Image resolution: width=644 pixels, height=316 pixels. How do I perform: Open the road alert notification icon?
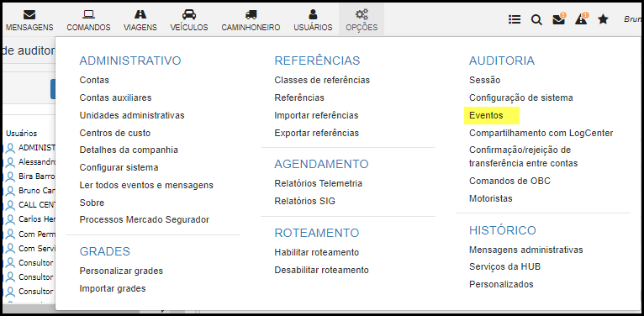pos(582,18)
